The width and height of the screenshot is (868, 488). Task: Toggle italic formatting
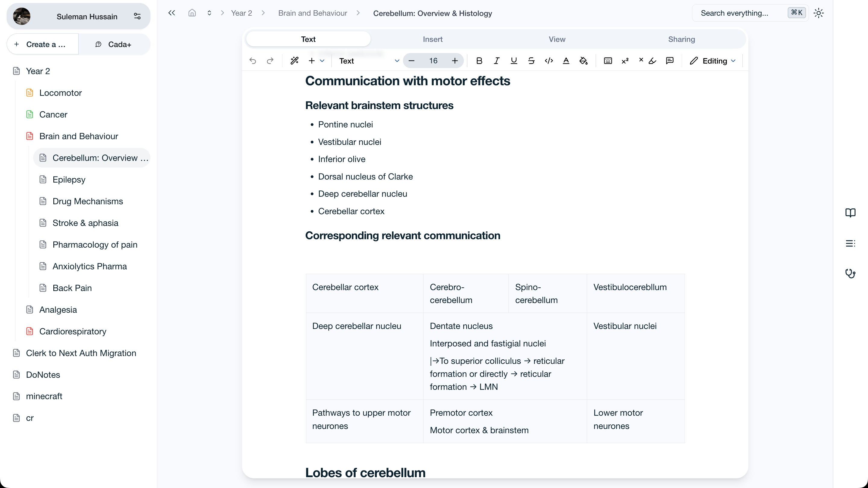click(x=496, y=61)
